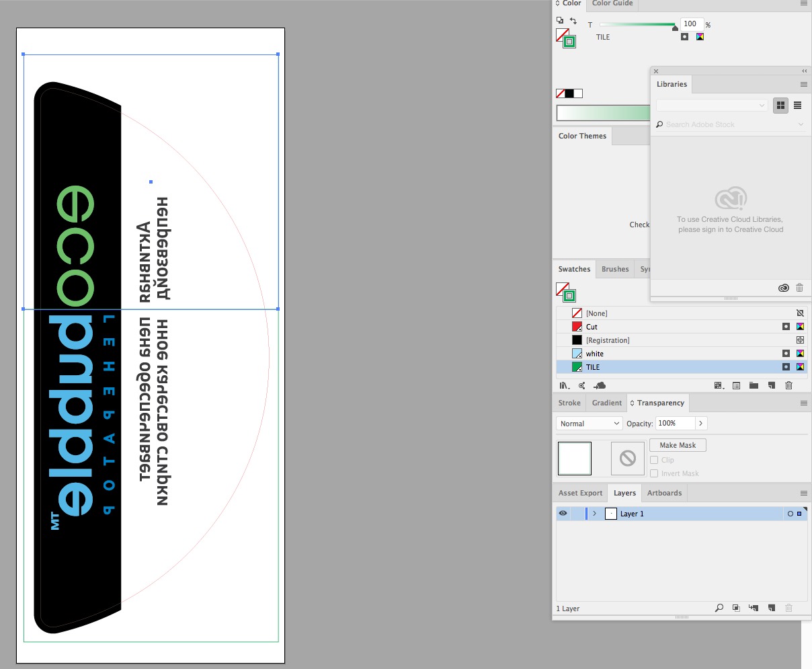812x669 pixels.
Task: Select the TILE swatch row
Action: point(682,367)
